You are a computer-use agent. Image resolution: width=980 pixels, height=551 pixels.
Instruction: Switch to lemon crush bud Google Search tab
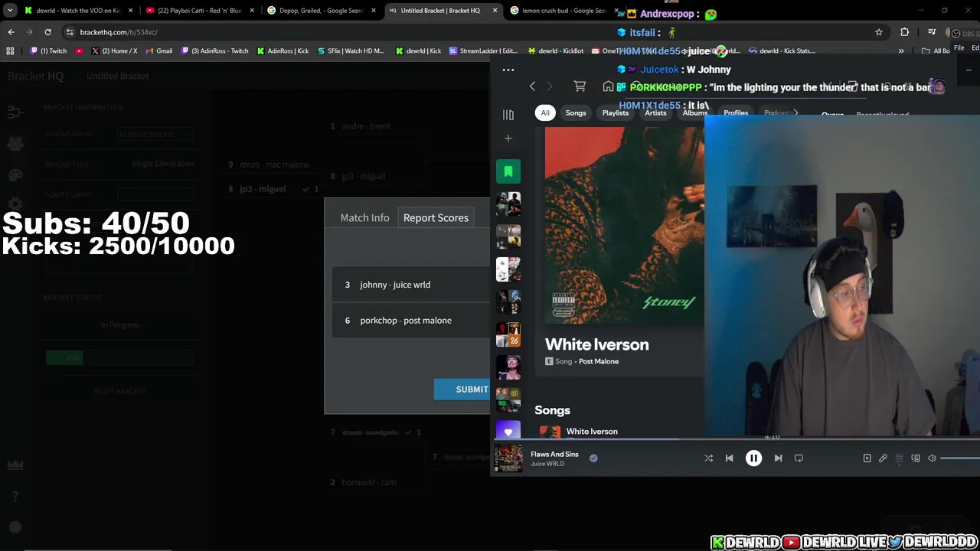pos(564,11)
